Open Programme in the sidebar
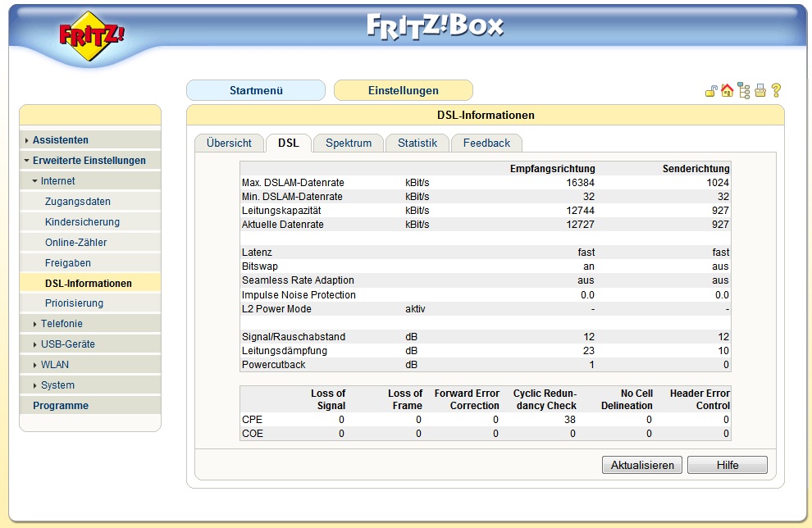This screenshot has height=528, width=812. click(x=61, y=406)
